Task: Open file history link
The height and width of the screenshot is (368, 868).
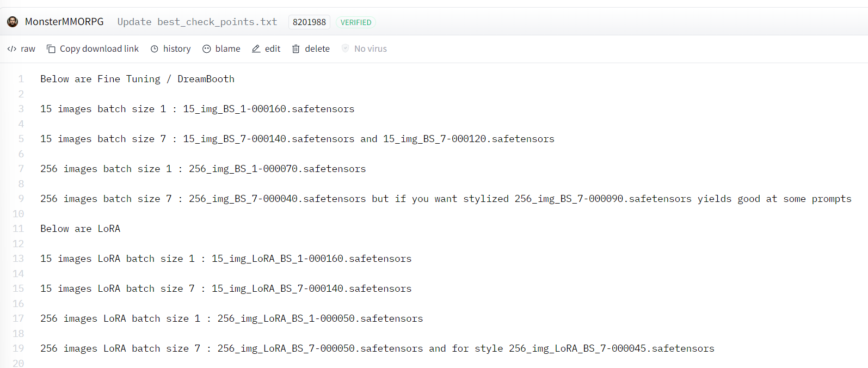Action: (177, 49)
